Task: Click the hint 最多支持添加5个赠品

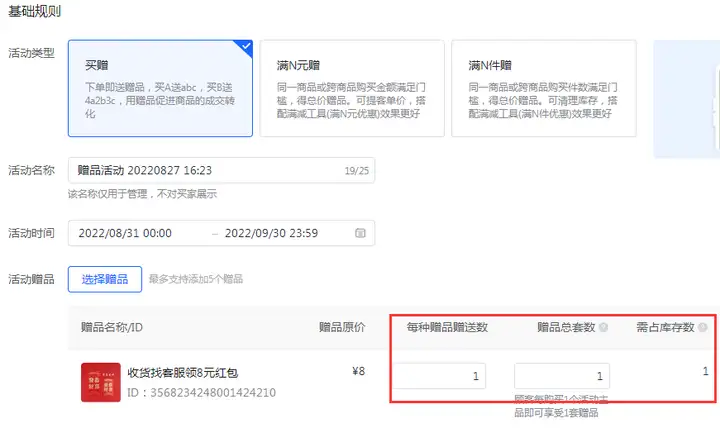Action: click(x=196, y=279)
